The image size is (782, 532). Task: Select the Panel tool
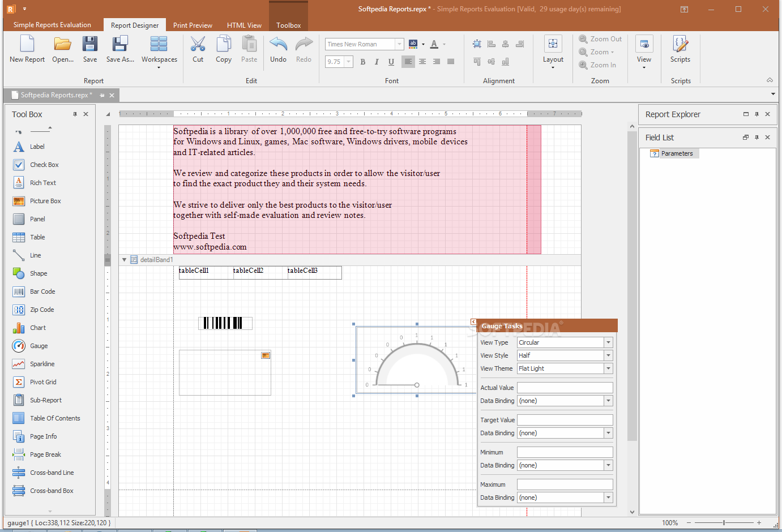29,219
